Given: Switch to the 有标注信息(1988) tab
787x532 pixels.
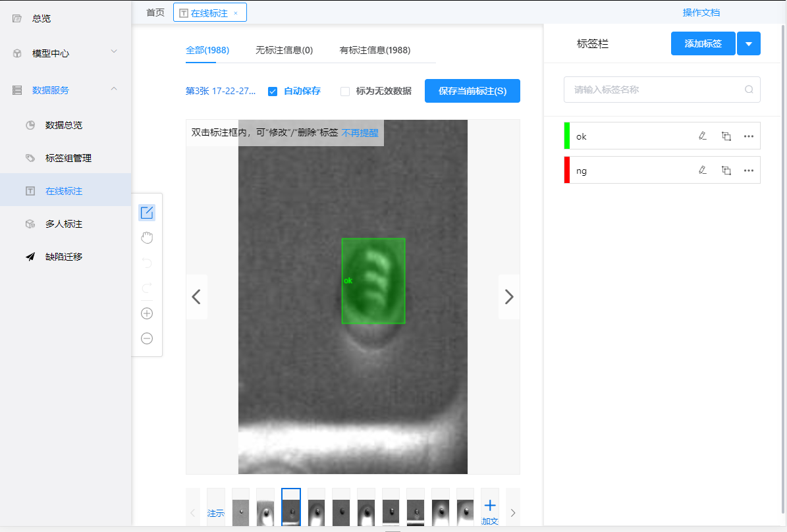Looking at the screenshot, I should [375, 50].
